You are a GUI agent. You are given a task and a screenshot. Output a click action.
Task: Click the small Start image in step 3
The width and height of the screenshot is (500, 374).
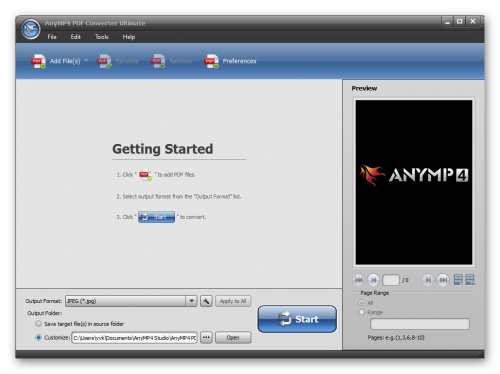tap(156, 217)
